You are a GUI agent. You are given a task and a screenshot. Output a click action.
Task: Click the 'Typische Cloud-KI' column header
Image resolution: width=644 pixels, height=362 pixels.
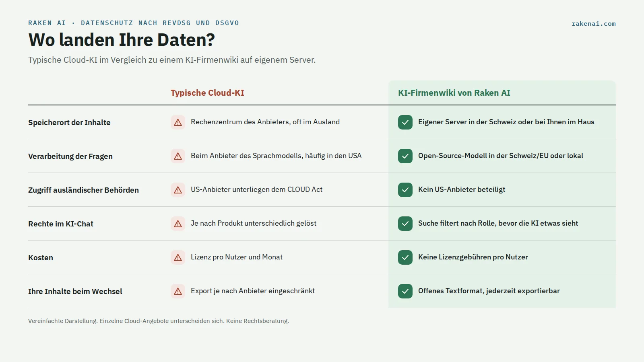tap(207, 93)
